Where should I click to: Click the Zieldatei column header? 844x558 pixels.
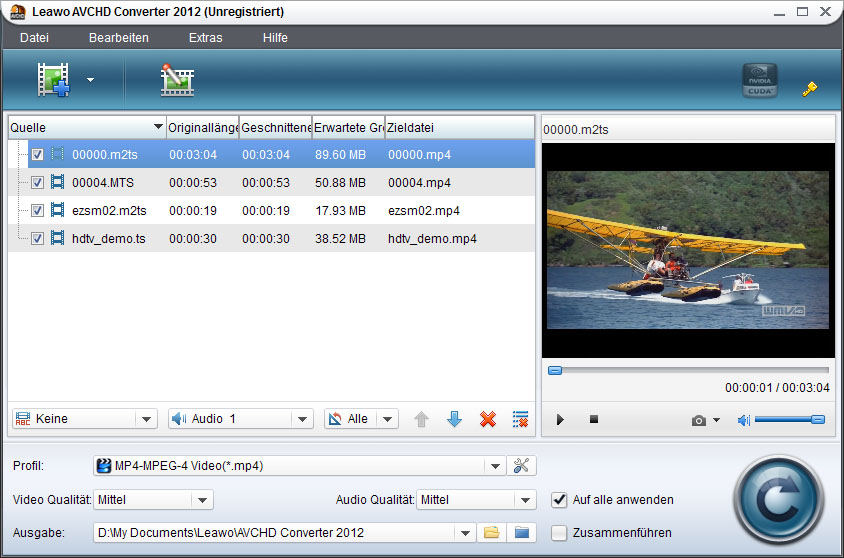(460, 128)
